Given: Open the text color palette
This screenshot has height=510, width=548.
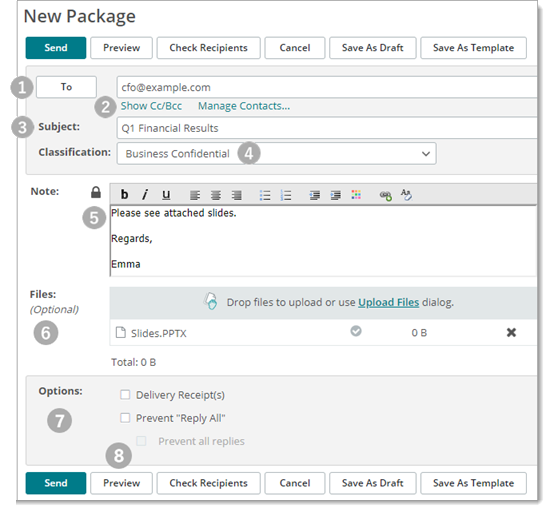Looking at the screenshot, I should point(356,195).
